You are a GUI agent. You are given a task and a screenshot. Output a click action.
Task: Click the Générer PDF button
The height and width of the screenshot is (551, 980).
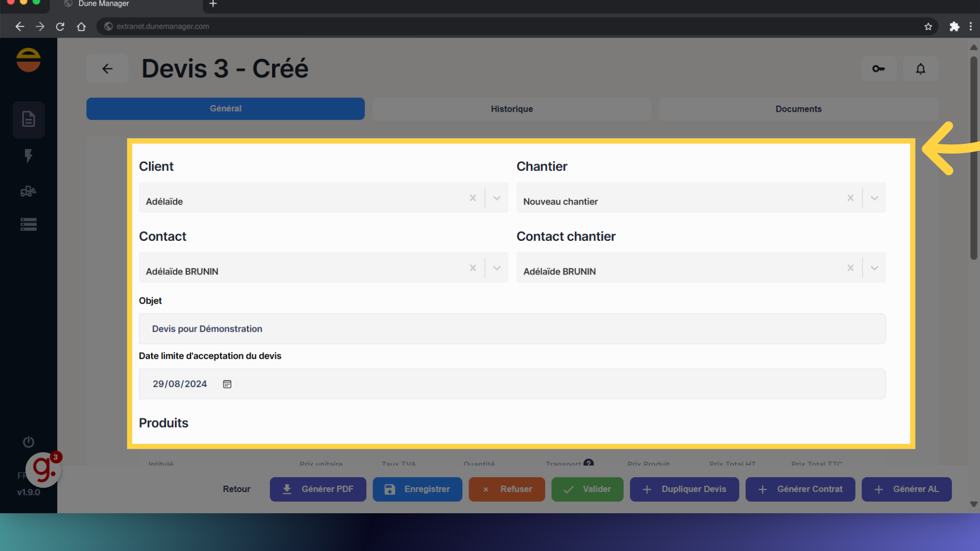click(x=317, y=489)
